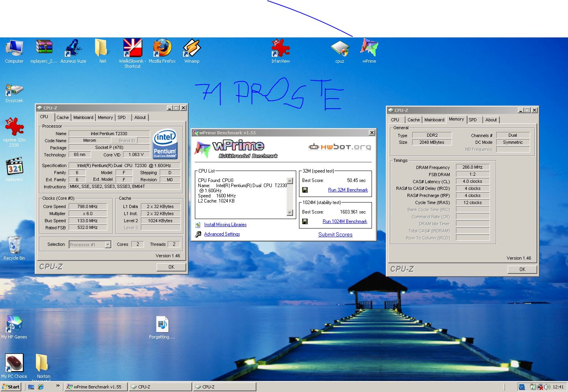
Task: Open the My HP Games icon
Action: (14, 324)
